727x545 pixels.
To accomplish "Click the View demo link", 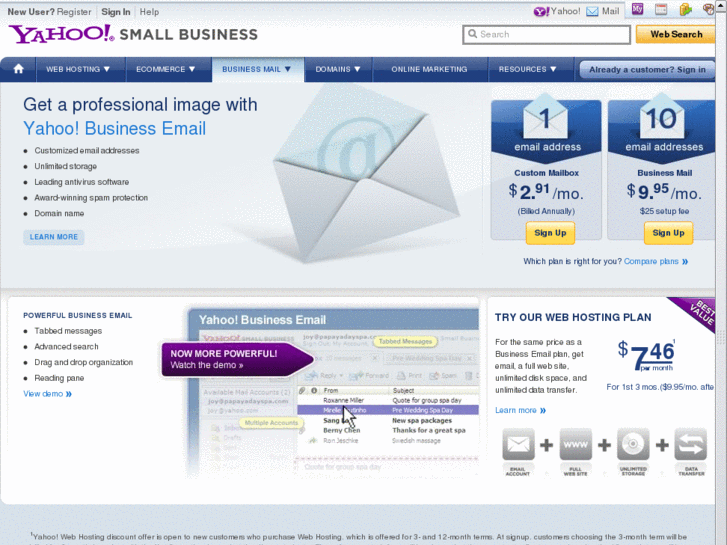I will point(47,394).
